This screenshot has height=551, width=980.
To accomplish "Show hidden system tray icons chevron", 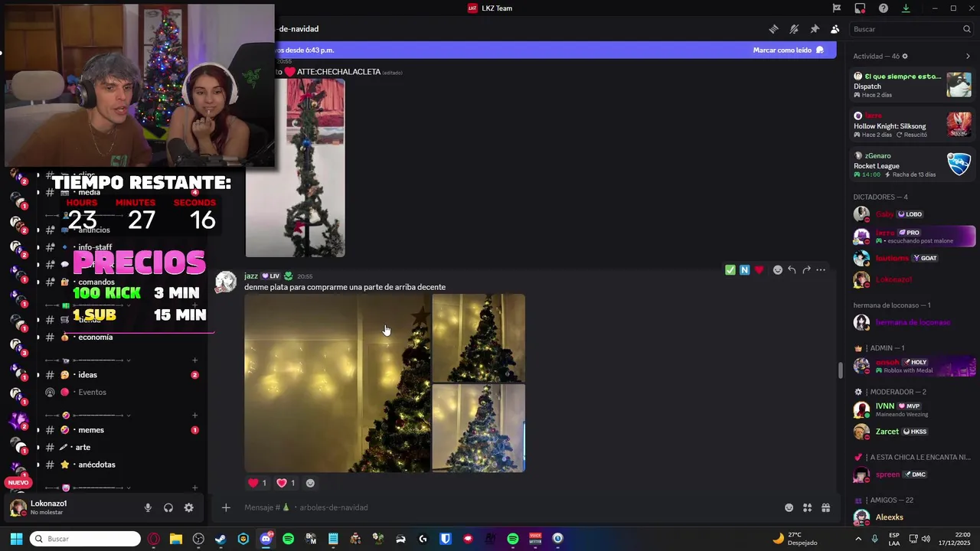I will tap(857, 539).
